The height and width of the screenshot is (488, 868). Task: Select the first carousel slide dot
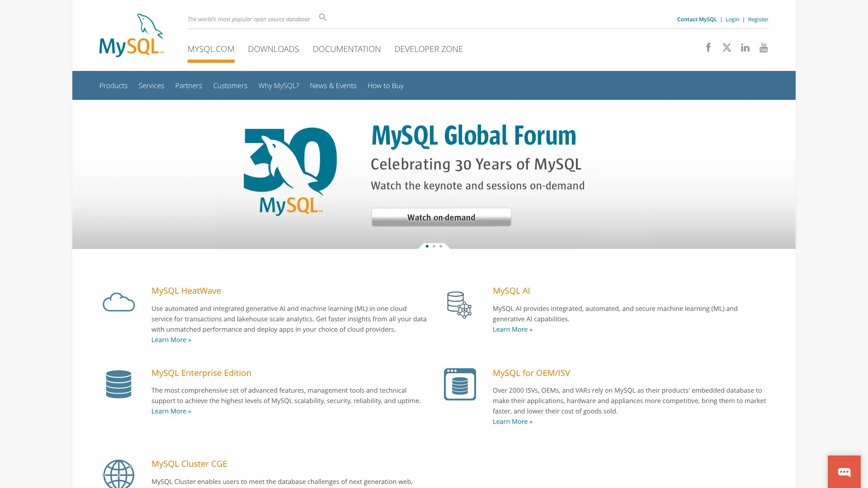[427, 246]
